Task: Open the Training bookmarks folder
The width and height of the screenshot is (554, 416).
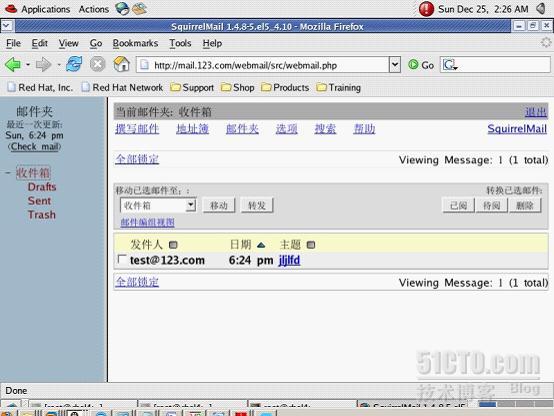Action: [x=338, y=87]
